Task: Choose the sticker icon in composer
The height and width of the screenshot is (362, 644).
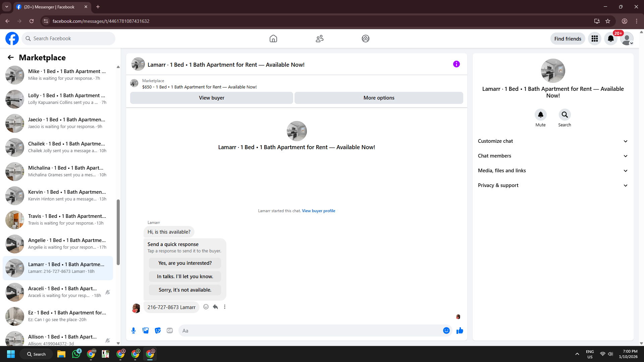Action: [158, 330]
